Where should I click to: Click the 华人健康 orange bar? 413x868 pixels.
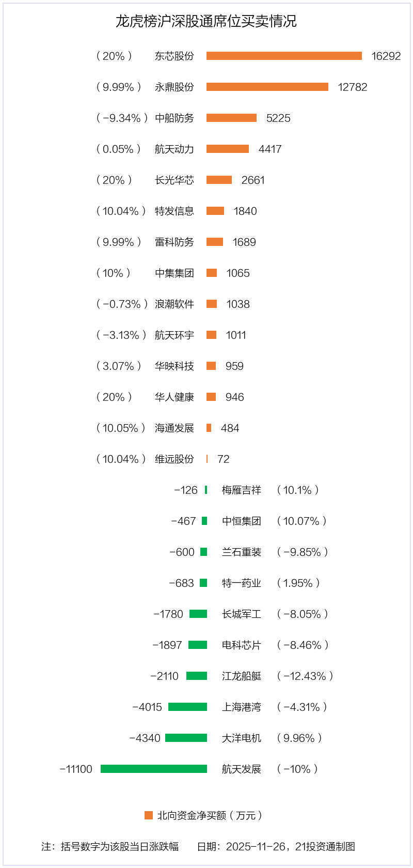tap(211, 397)
